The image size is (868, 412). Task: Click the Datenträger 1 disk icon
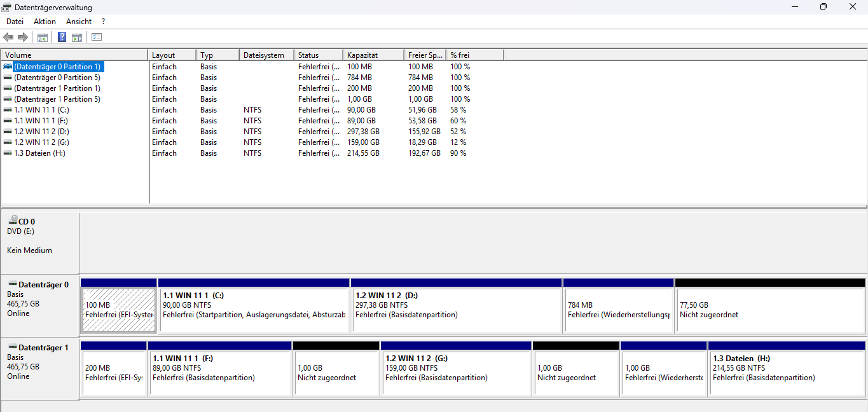tap(13, 347)
